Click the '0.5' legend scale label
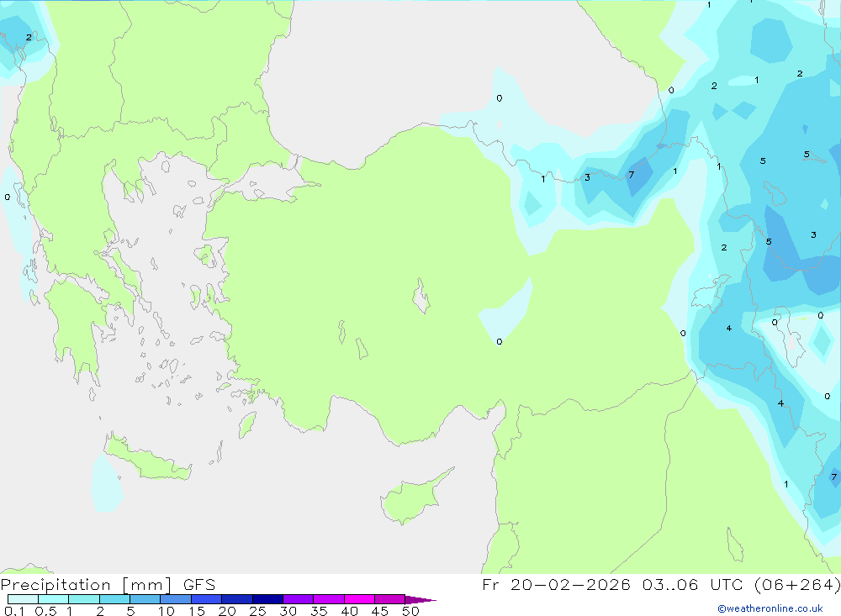 click(x=45, y=611)
